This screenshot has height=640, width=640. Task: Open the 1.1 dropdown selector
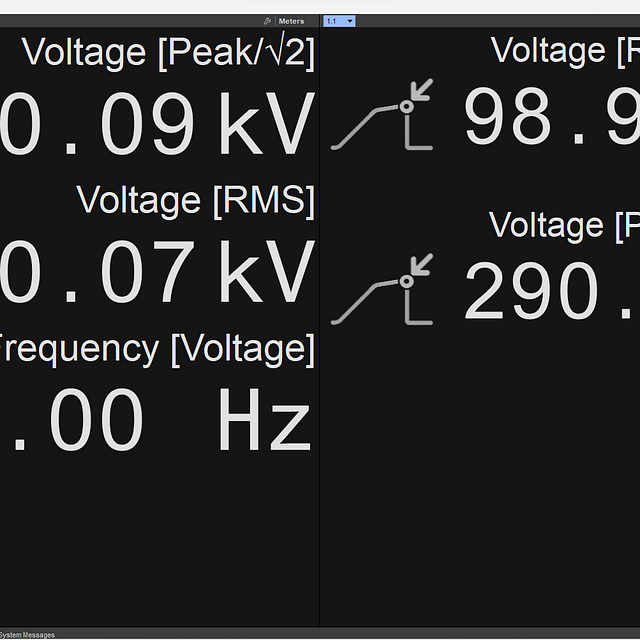pyautogui.click(x=339, y=21)
